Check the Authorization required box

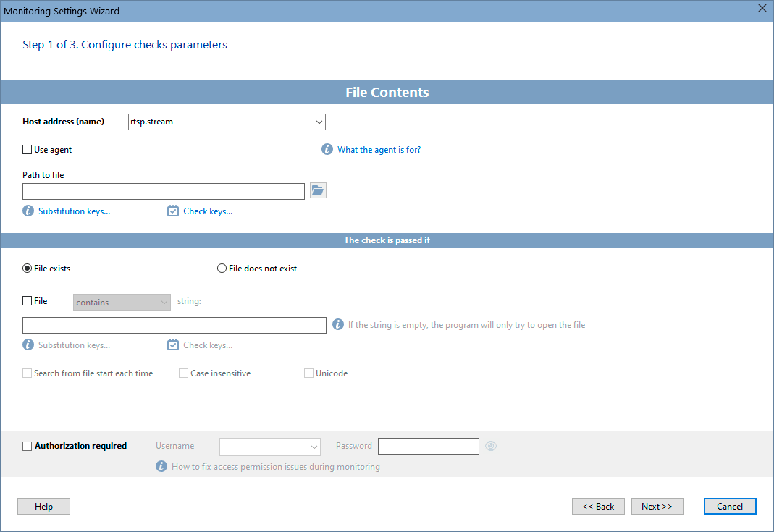(28, 446)
